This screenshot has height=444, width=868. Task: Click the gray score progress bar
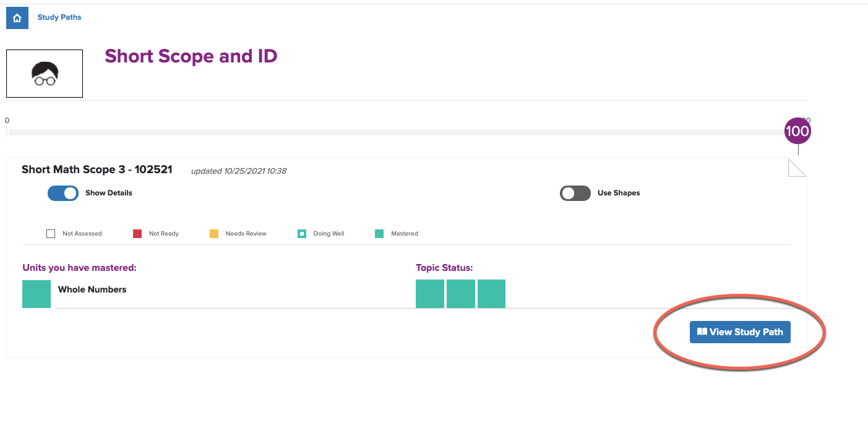[396, 132]
